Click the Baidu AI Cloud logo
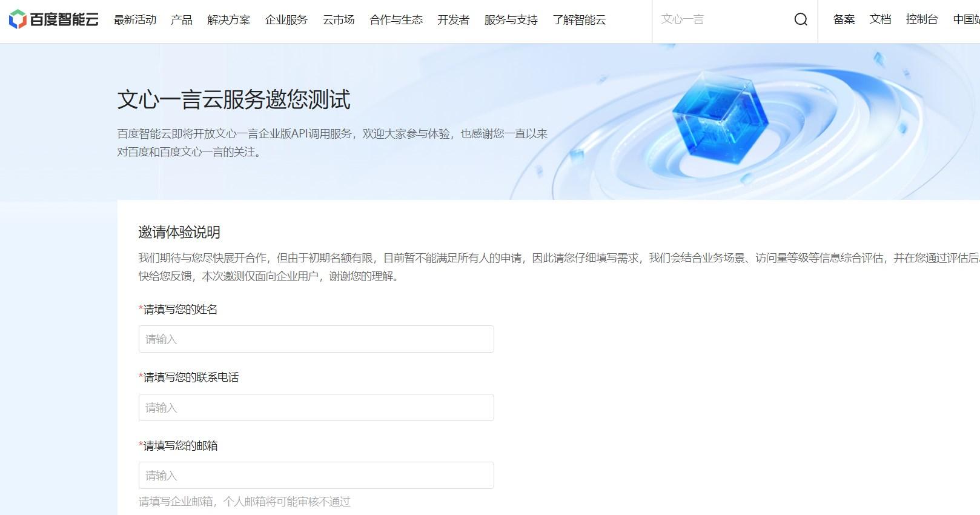980x515 pixels. (53, 19)
